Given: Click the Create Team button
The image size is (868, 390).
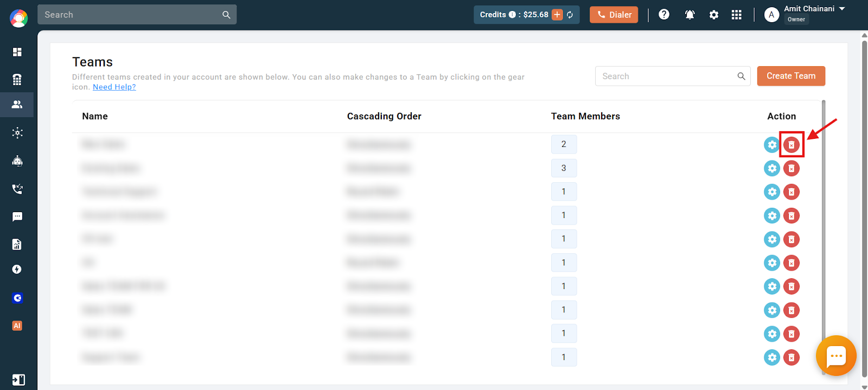Looking at the screenshot, I should click(791, 76).
